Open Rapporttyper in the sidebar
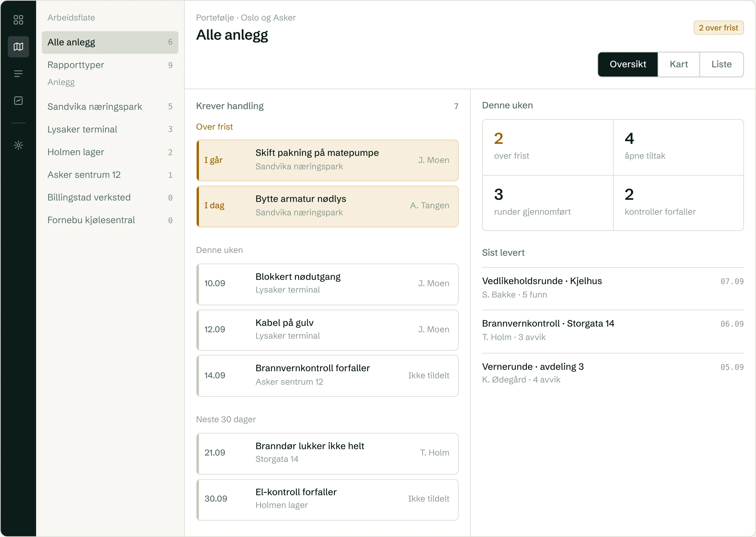Viewport: 756px width, 537px height. 110,65
